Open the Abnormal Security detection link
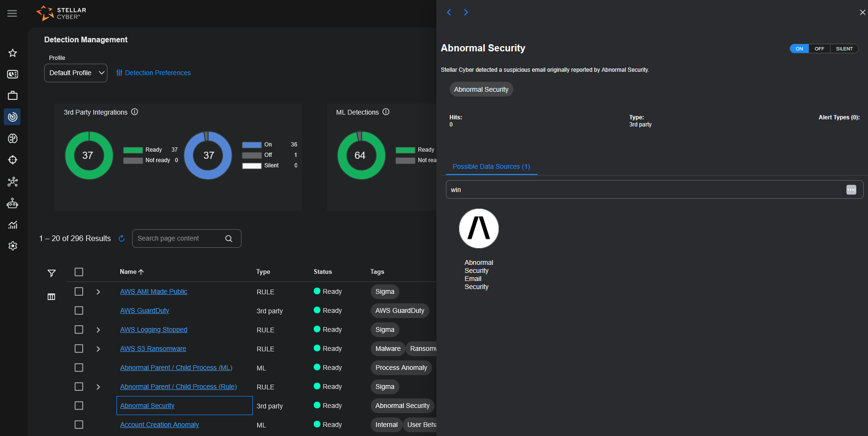This screenshot has width=868, height=436. (147, 406)
